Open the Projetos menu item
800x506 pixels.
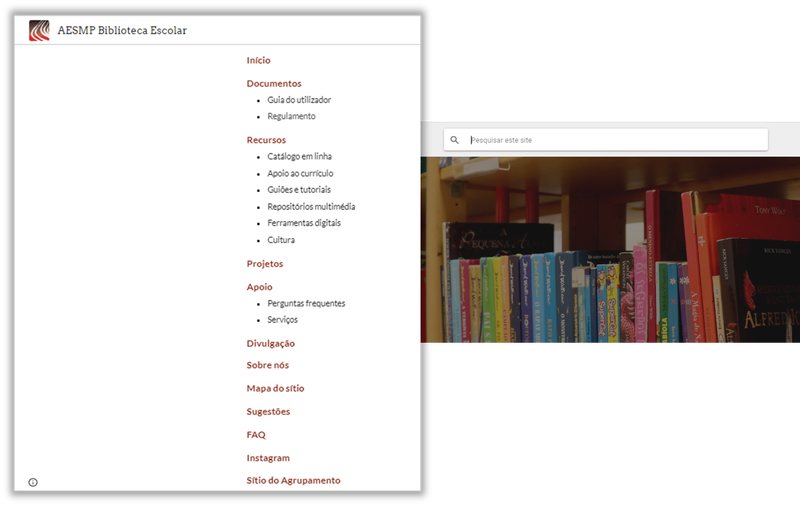pyautogui.click(x=265, y=264)
